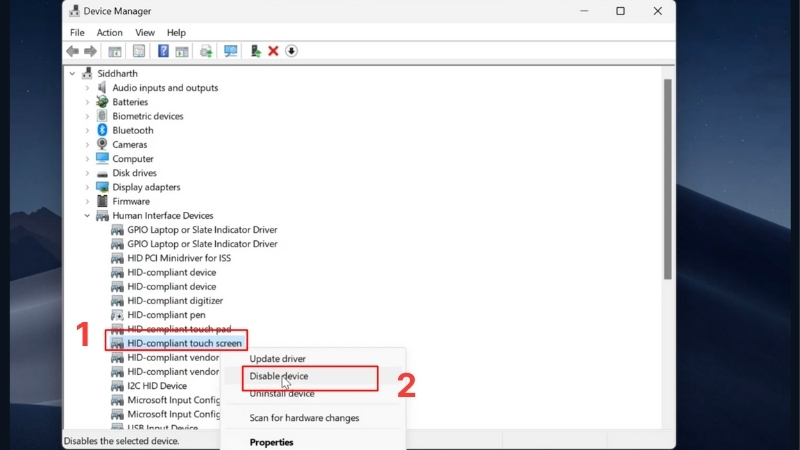Click the Disable device down-arrow toolbar icon
Image resolution: width=800 pixels, height=450 pixels.
click(291, 51)
